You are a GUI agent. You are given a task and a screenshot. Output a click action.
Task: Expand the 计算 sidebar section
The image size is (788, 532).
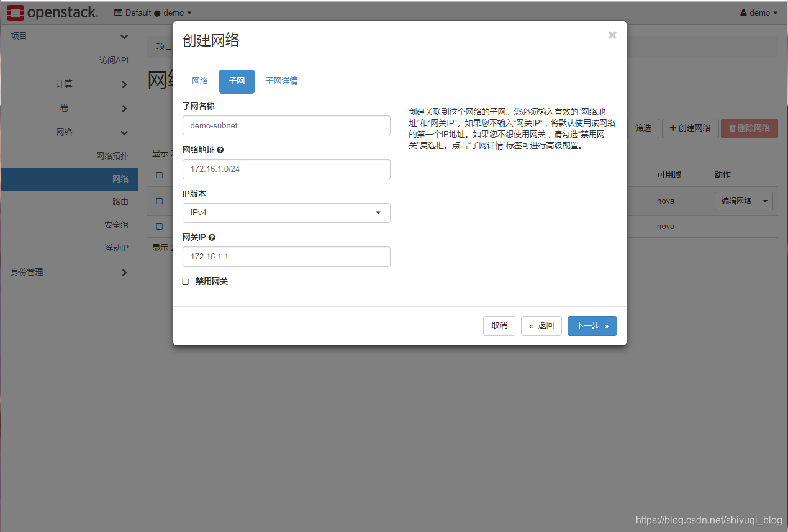pos(69,84)
